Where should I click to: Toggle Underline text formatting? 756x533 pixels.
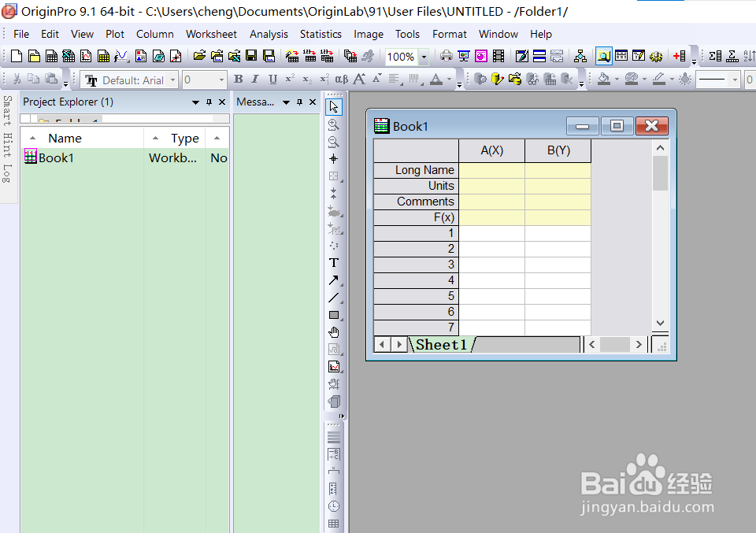[x=273, y=79]
